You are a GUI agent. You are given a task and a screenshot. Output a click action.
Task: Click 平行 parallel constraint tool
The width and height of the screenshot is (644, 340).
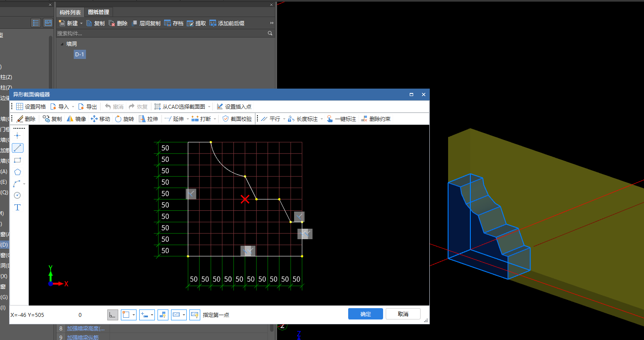click(271, 119)
